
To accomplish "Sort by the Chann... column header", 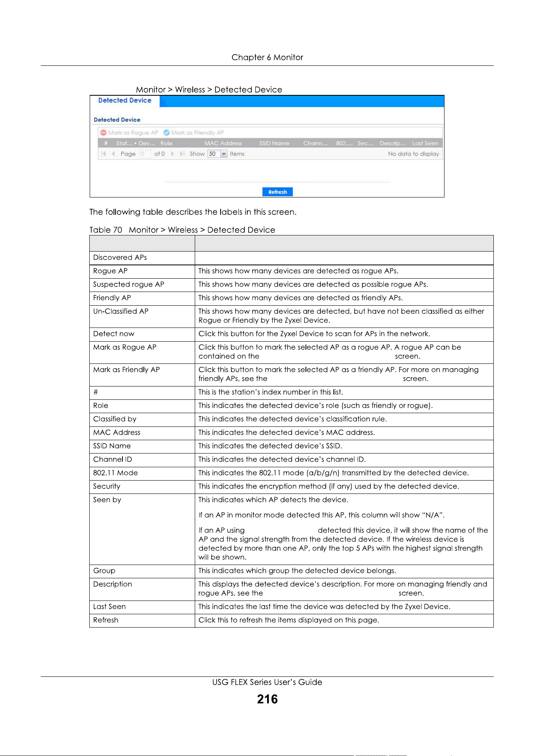I will [x=316, y=143].
